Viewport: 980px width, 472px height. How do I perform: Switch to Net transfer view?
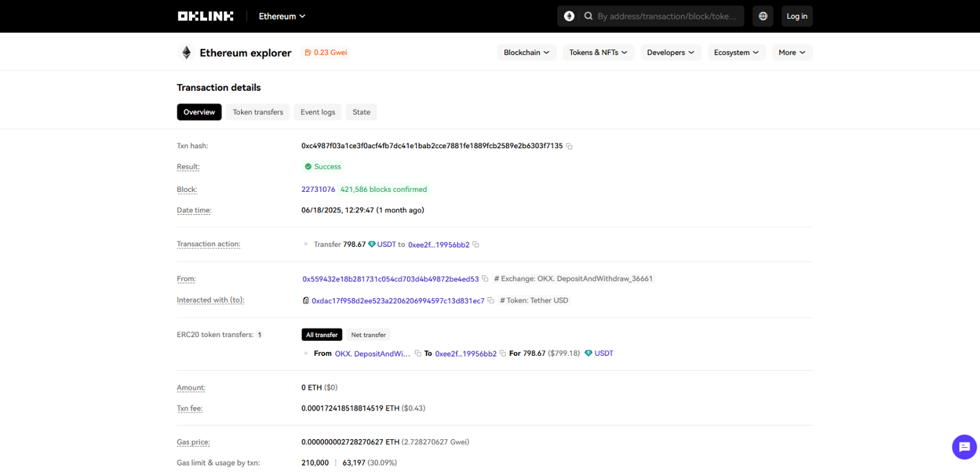click(x=368, y=335)
